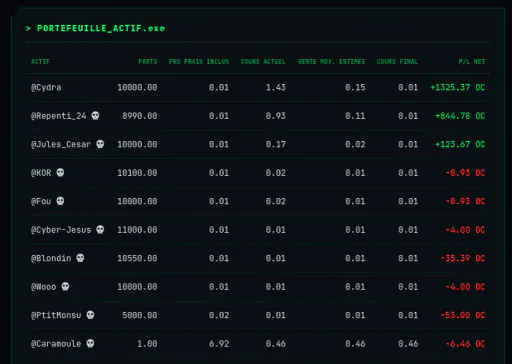Click the skull icon next to @KOR
512x364 pixels.
coord(60,173)
